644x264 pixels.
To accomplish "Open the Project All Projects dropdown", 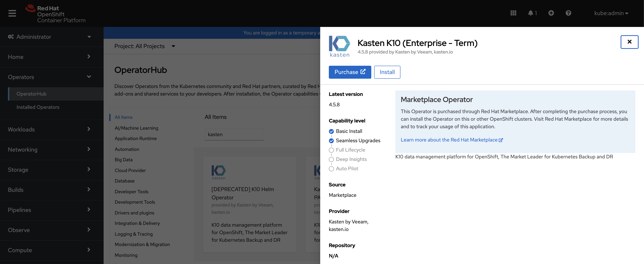I will pos(144,46).
